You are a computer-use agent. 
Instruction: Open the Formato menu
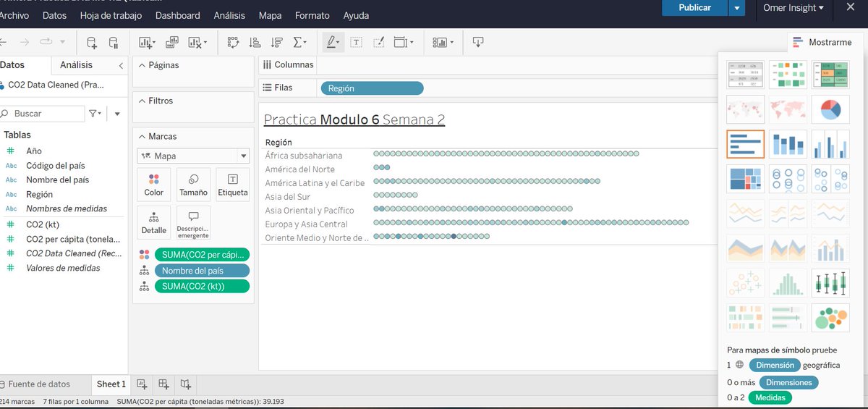[312, 15]
